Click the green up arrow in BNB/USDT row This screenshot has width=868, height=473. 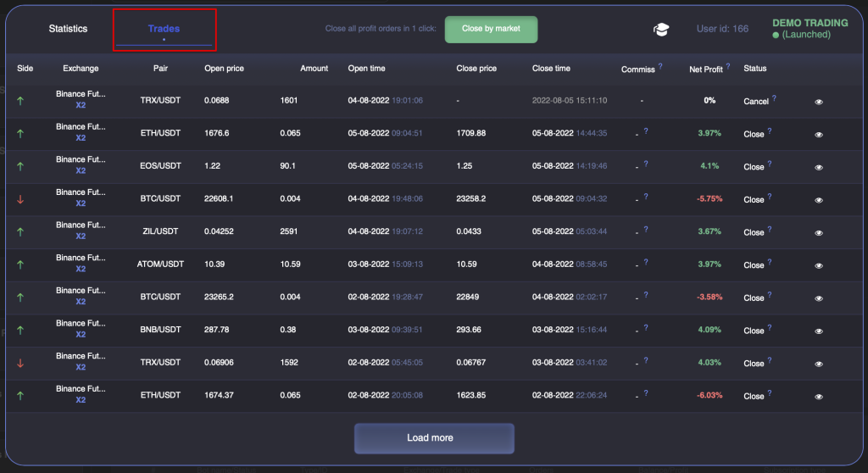pyautogui.click(x=20, y=330)
